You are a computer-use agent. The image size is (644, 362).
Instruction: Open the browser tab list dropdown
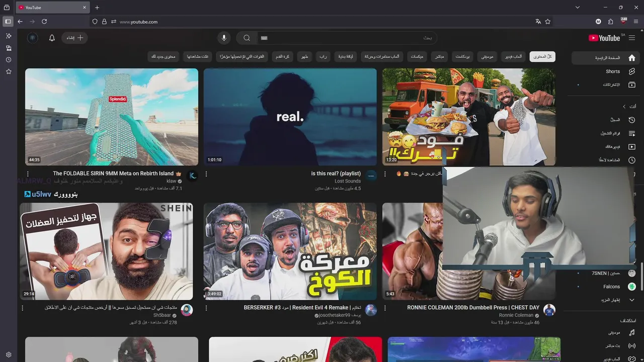[578, 8]
